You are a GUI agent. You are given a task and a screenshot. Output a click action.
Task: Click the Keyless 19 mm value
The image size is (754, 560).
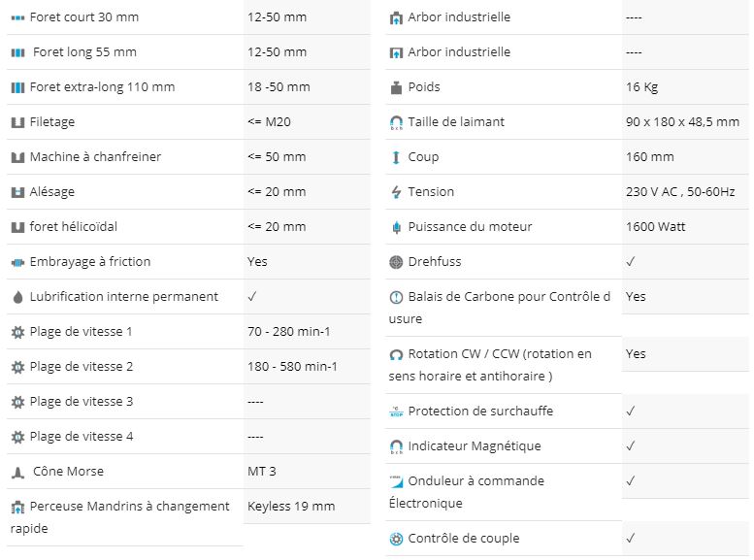(291, 506)
